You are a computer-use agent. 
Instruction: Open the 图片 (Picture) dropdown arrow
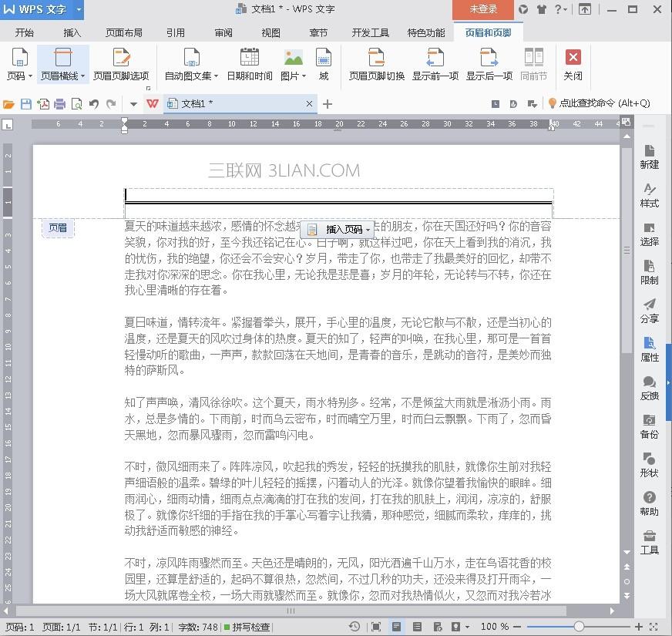coord(304,76)
